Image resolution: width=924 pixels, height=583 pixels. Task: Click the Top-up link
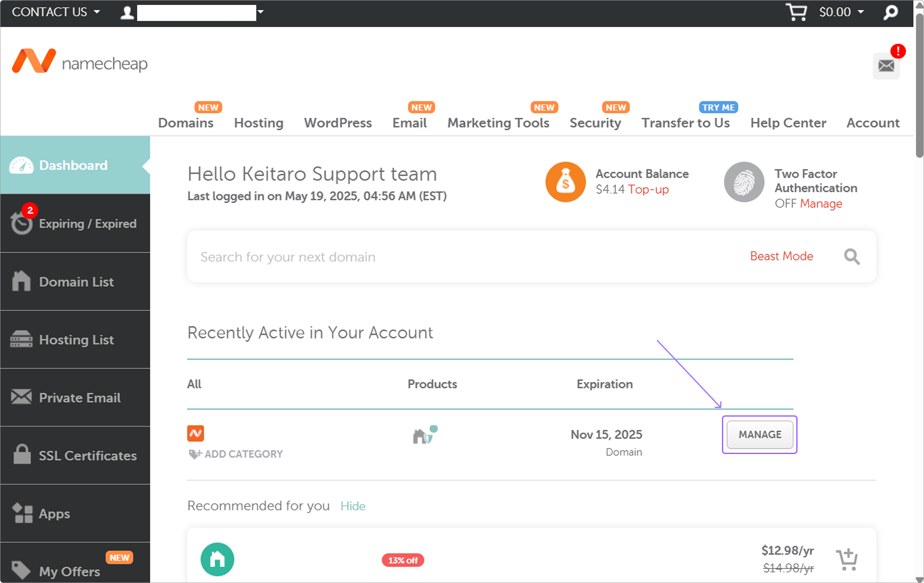point(648,189)
